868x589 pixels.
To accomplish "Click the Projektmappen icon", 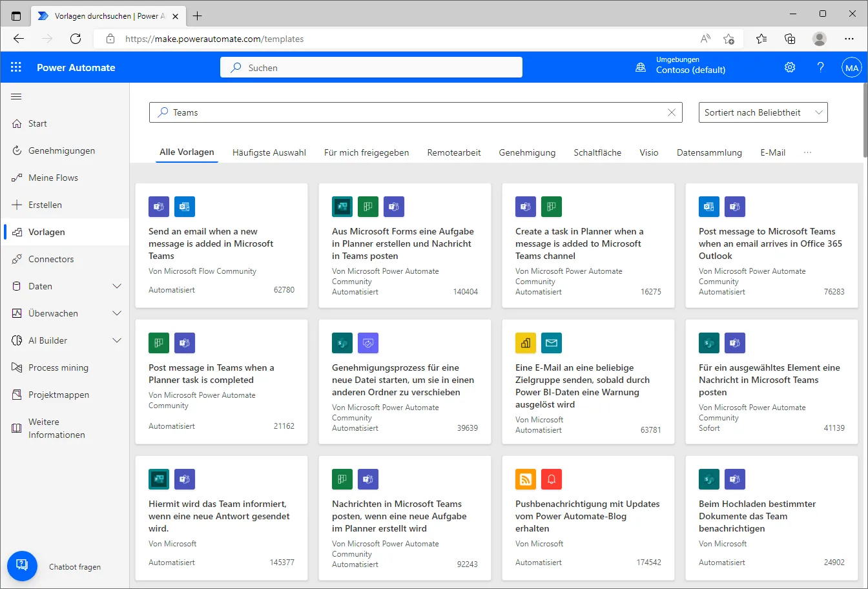I will click(x=17, y=395).
